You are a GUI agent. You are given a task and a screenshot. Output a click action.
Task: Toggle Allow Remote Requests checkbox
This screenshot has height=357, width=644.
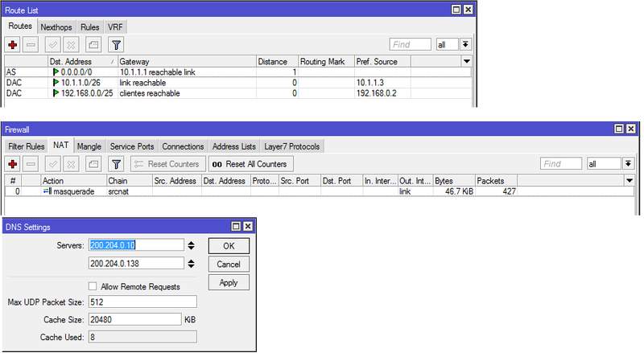coord(93,286)
